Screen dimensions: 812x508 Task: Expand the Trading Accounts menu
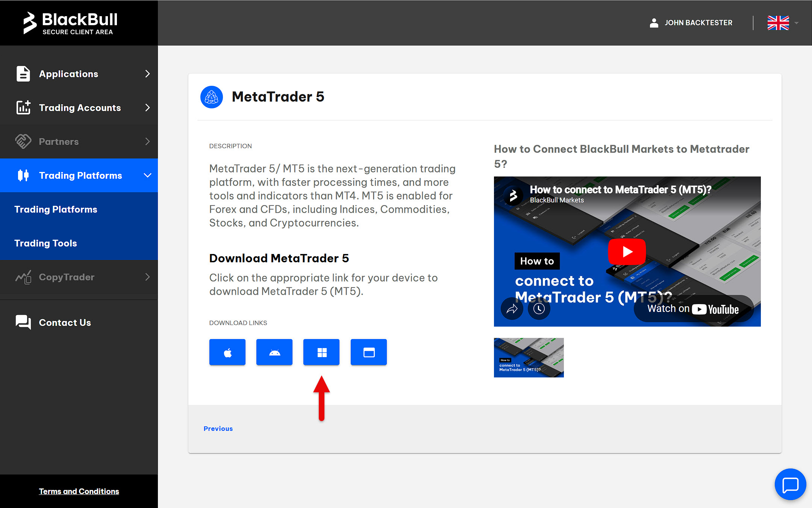click(x=79, y=108)
